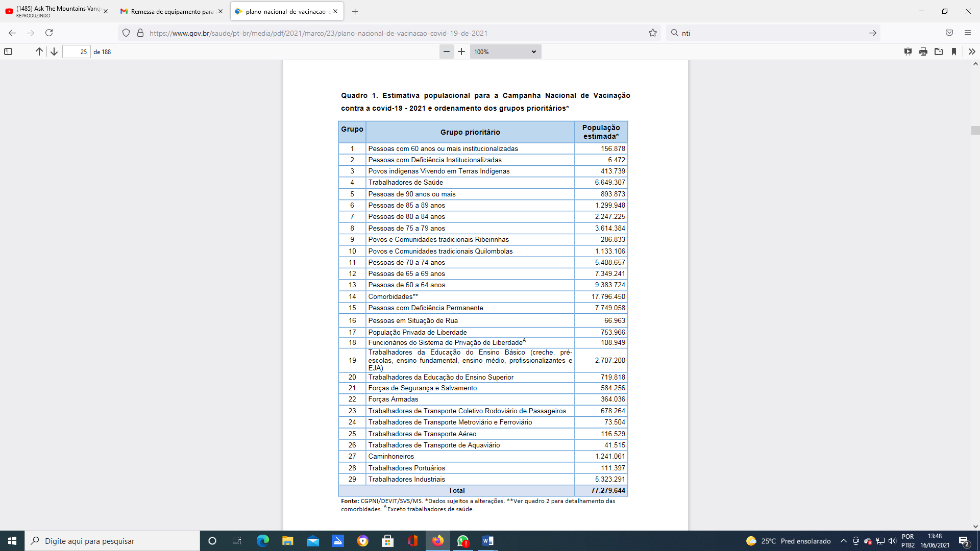Click the PDF viewer vertical scrollbar thumb
This screenshot has width=980, height=551.
(x=975, y=130)
